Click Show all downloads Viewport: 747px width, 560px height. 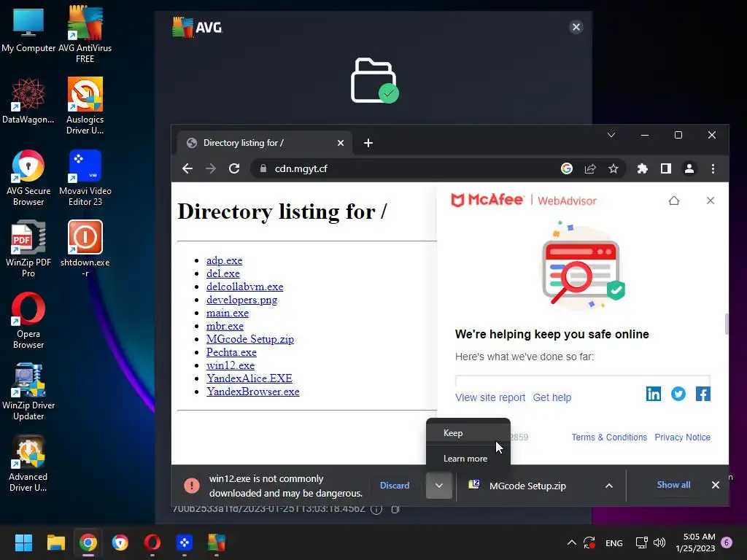pos(673,485)
